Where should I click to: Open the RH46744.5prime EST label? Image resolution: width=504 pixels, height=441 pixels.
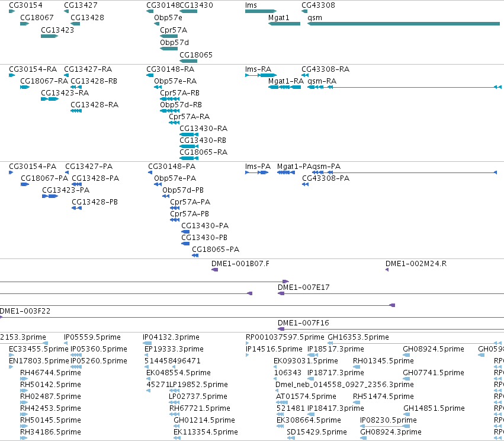(x=50, y=373)
